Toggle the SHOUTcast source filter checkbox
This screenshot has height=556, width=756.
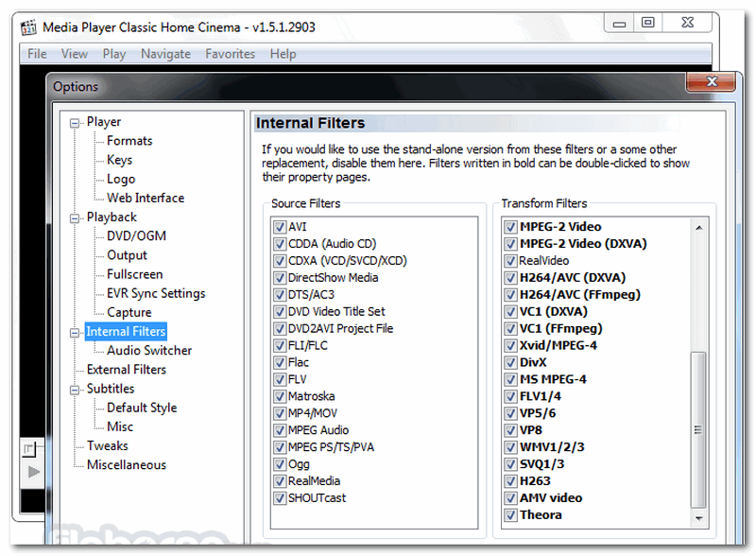pyautogui.click(x=280, y=498)
